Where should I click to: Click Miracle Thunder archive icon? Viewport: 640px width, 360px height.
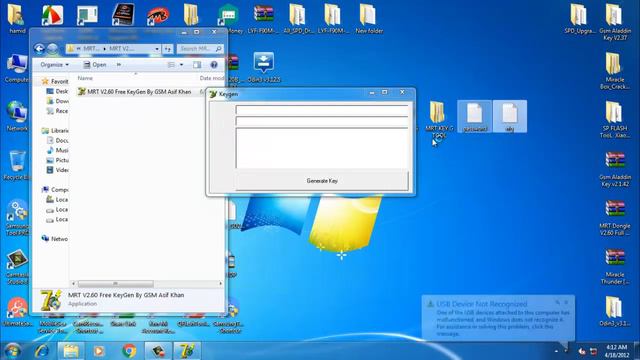[x=615, y=266]
